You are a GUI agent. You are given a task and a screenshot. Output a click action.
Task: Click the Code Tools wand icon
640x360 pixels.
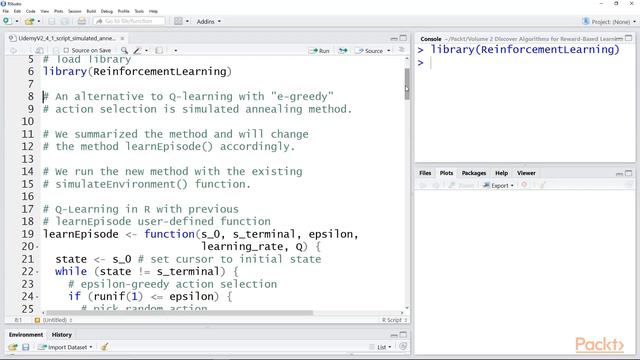138,50
